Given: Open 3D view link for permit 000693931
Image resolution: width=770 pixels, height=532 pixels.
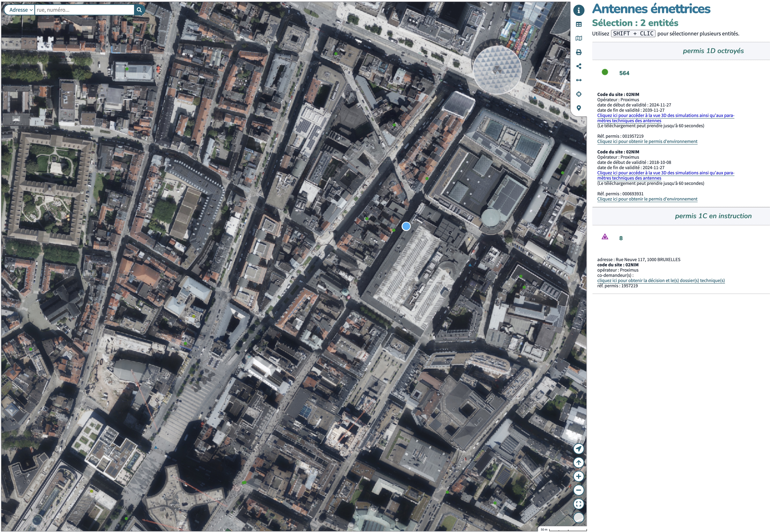Looking at the screenshot, I should point(665,175).
